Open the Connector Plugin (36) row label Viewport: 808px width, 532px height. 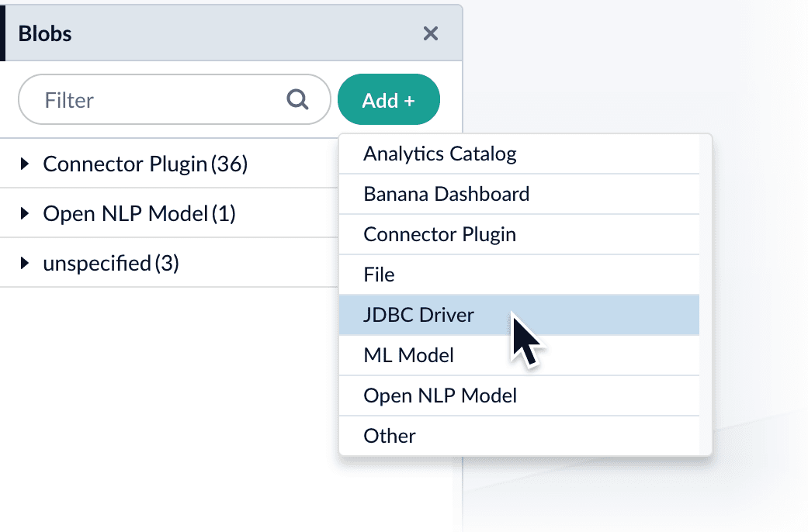click(x=145, y=164)
